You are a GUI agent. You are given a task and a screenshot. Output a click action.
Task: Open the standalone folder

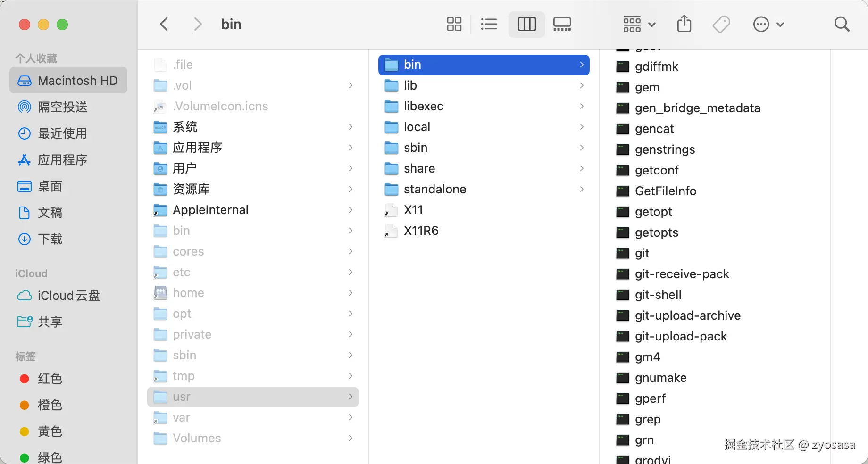484,189
